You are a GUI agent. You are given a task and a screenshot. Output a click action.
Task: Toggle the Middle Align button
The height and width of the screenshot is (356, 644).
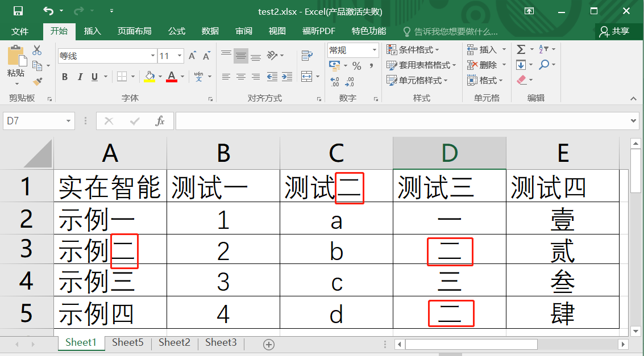[241, 56]
